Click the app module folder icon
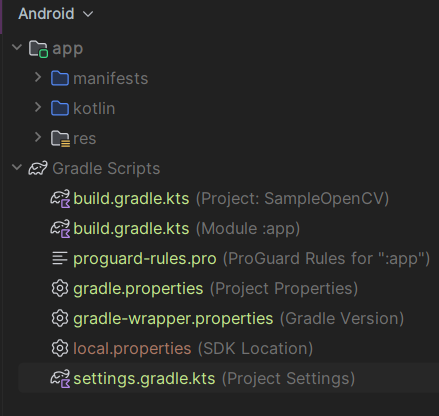Viewport: 439px width, 416px height. [38, 49]
